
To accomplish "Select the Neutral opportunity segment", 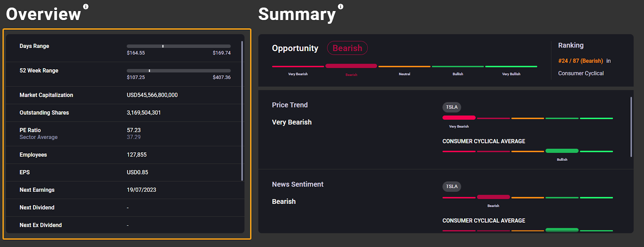I will [x=404, y=66].
